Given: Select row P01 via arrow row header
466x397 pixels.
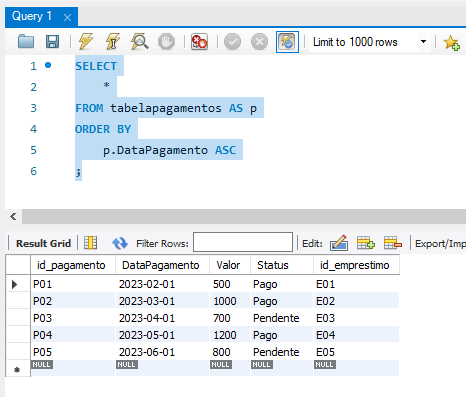Looking at the screenshot, I should [x=18, y=284].
